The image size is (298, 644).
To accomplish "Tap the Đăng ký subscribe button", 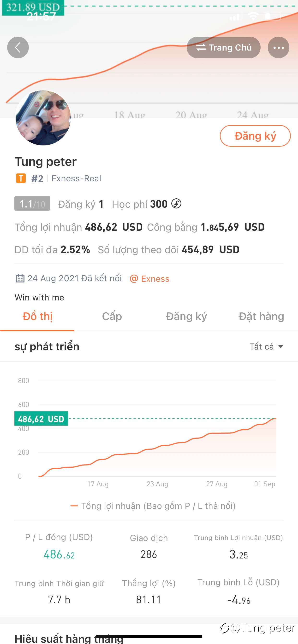I will point(255,136).
